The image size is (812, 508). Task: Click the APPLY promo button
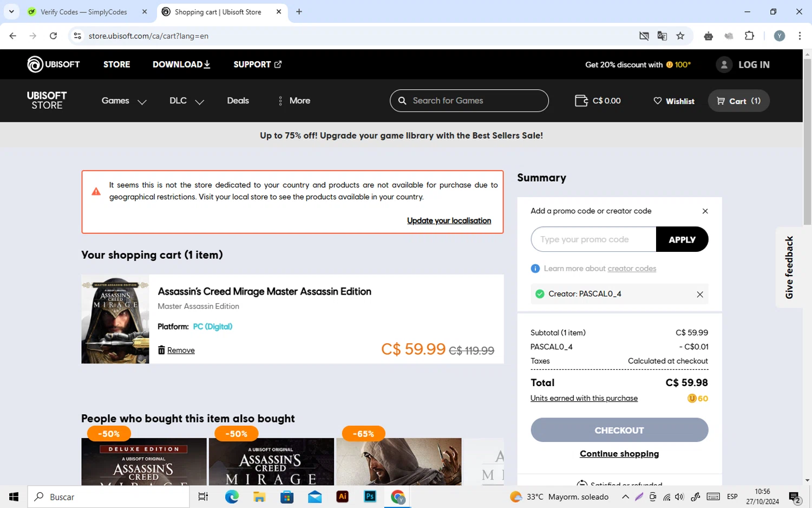click(682, 239)
